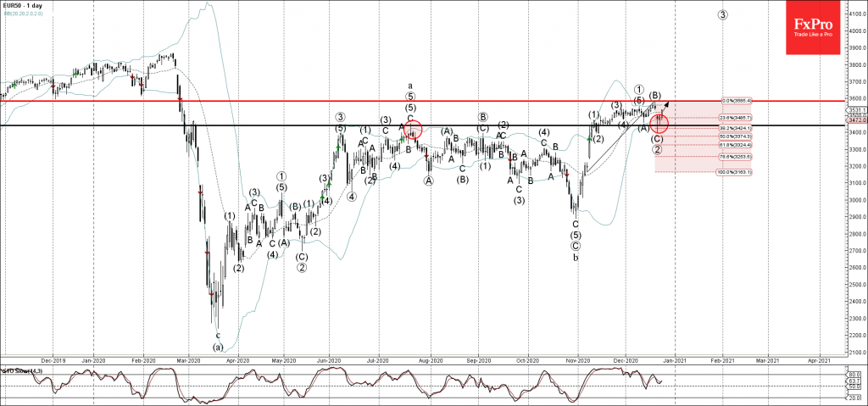Image resolution: width=868 pixels, height=406 pixels.
Task: Click the circled 2 label below wave (C)
Action: tap(657, 150)
